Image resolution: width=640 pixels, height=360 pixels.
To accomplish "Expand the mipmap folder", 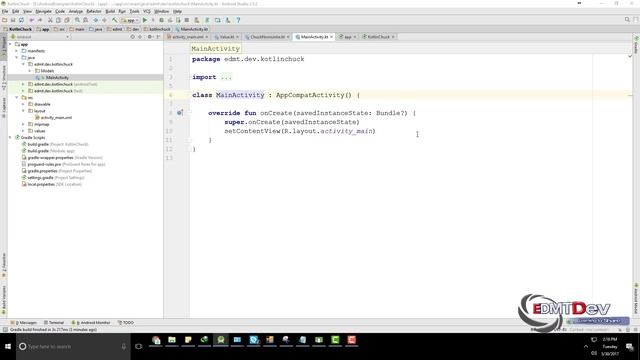I will coord(23,124).
